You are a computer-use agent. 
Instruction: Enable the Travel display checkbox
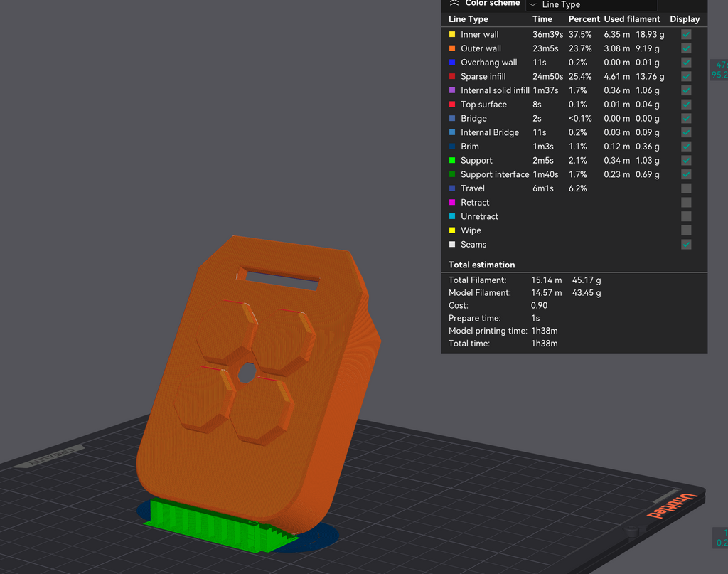point(686,188)
